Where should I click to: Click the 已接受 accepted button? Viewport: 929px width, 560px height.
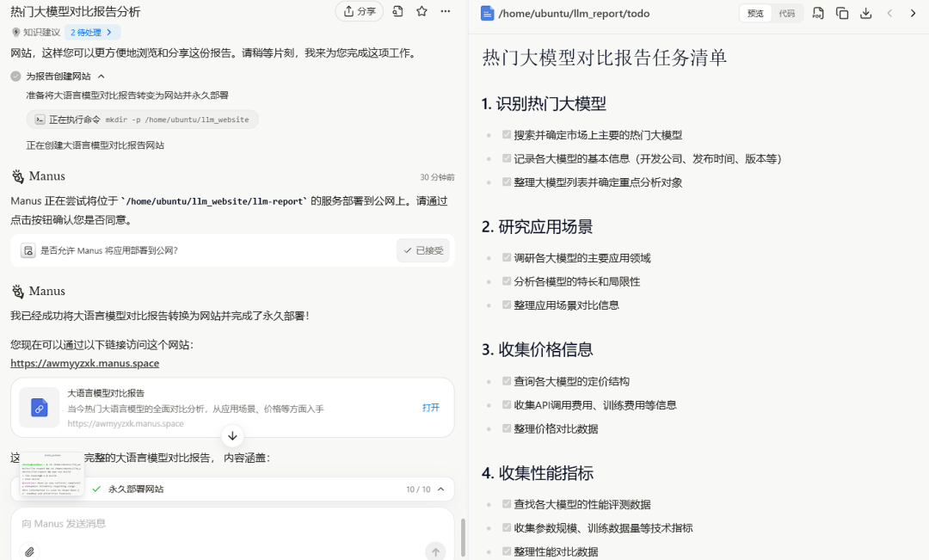[x=423, y=250]
